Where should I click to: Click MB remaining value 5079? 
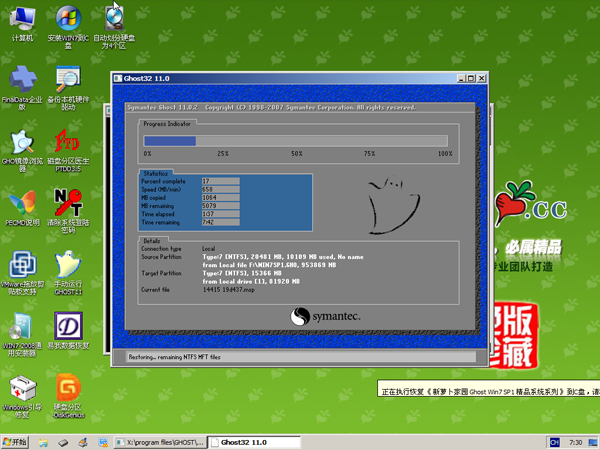pyautogui.click(x=220, y=206)
